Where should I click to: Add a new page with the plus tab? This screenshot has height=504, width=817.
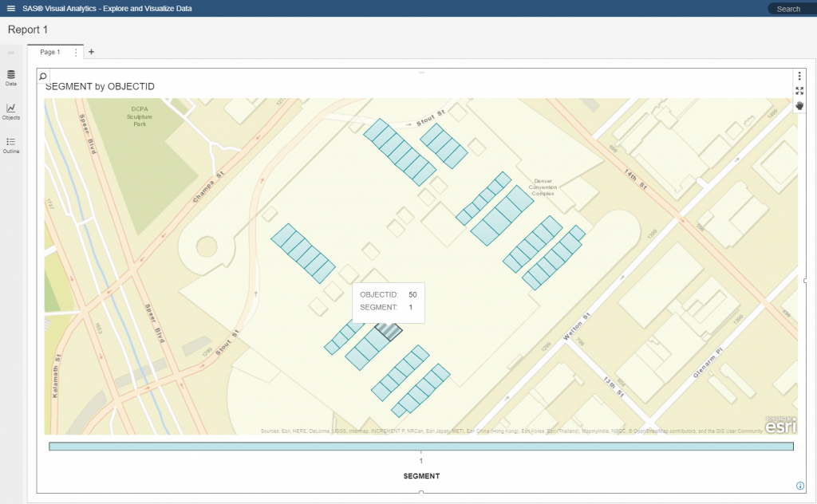point(91,51)
